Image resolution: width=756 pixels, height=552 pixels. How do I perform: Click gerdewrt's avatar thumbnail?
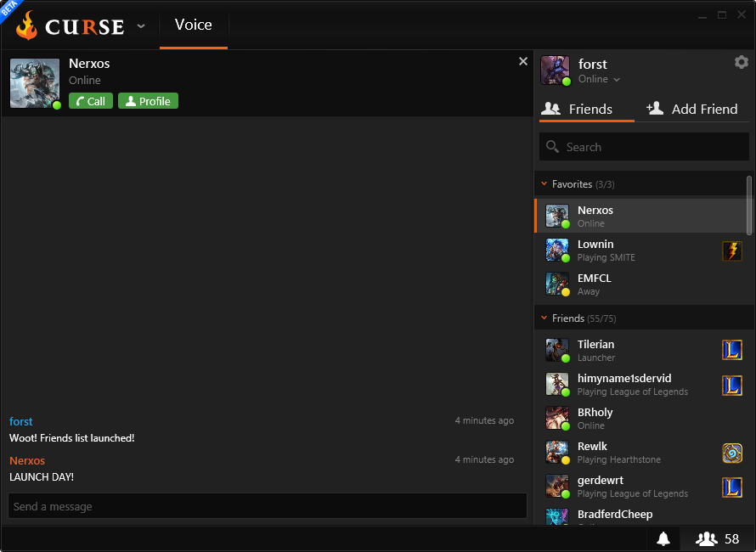pos(557,486)
